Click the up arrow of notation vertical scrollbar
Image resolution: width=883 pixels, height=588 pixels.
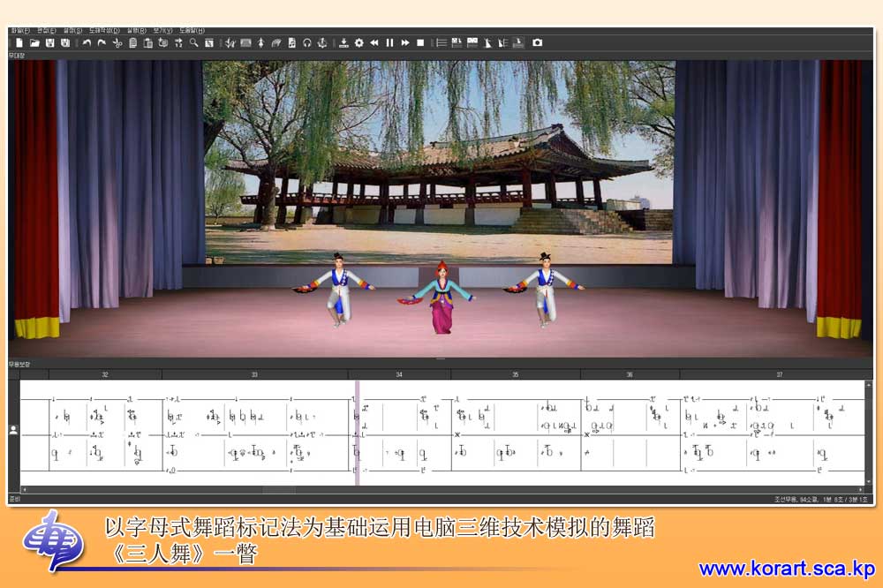click(x=868, y=384)
